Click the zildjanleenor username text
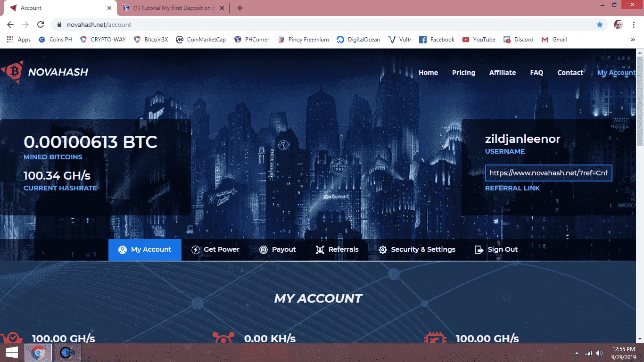 tap(523, 139)
